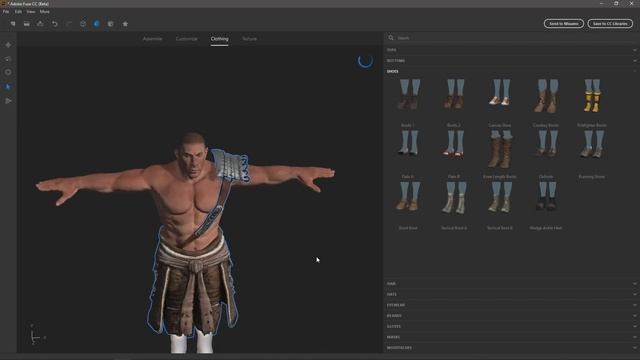
Task: Click the search magnifier icon
Action: point(391,38)
